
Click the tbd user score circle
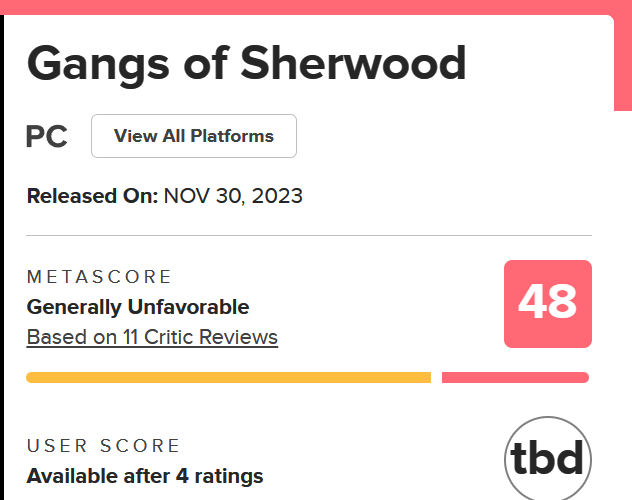point(547,459)
